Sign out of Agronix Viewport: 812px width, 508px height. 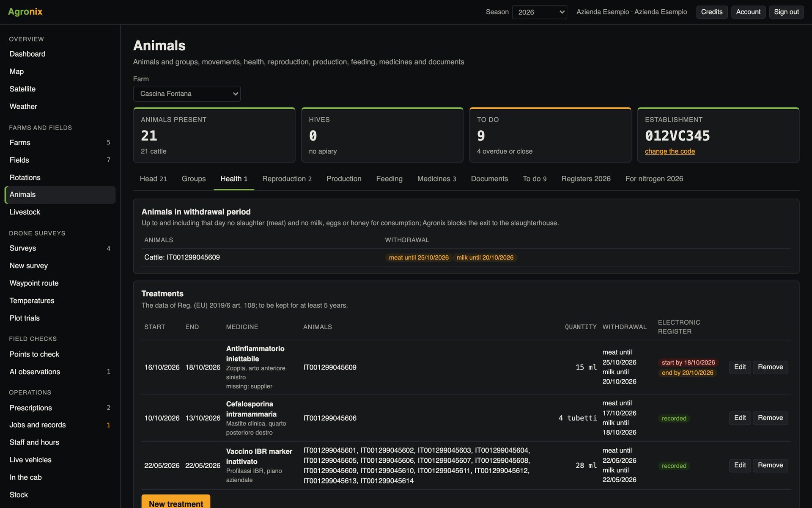[x=786, y=12]
